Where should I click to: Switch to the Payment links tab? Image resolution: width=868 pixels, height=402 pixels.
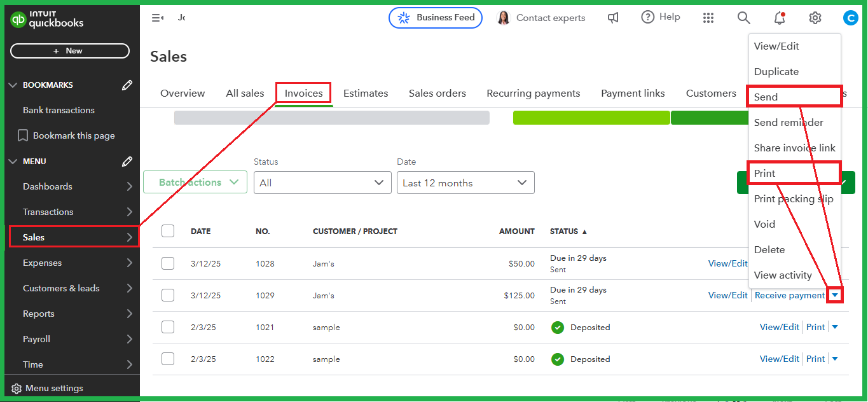click(x=633, y=94)
